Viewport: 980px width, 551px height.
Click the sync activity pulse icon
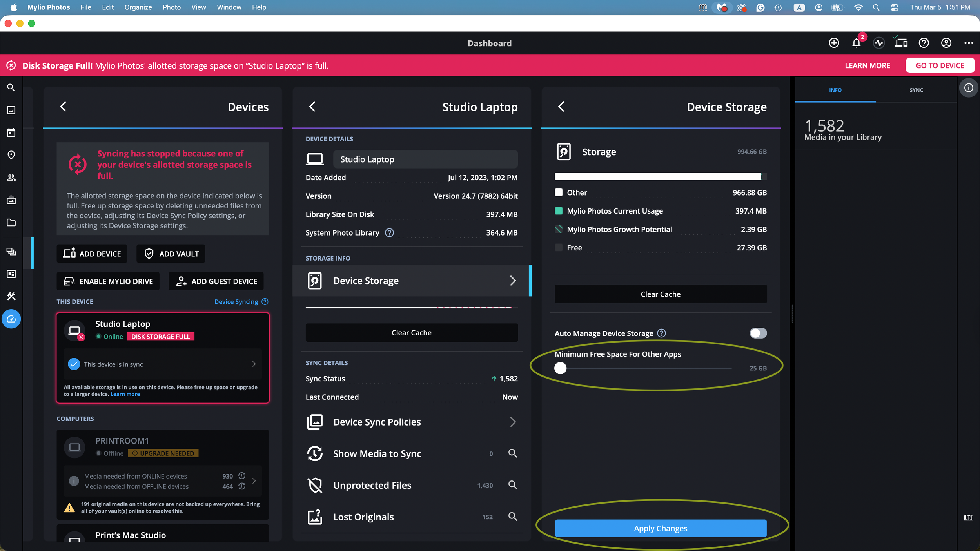[879, 43]
